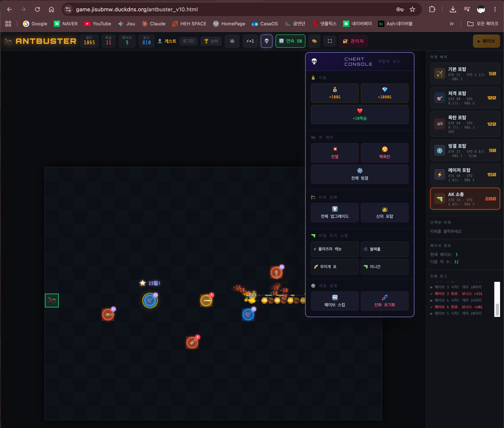Image resolution: width=504 pixels, height=428 pixels.
Task: Freeze everything with 전체 빙결
Action: point(360,174)
